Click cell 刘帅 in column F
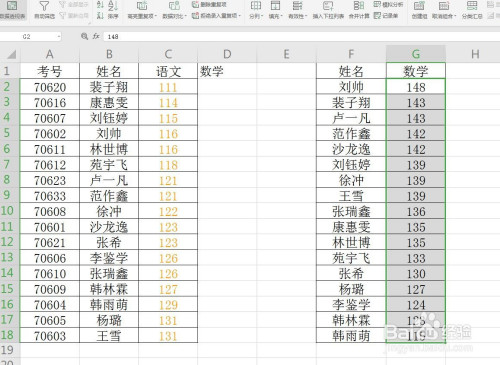 click(x=351, y=87)
